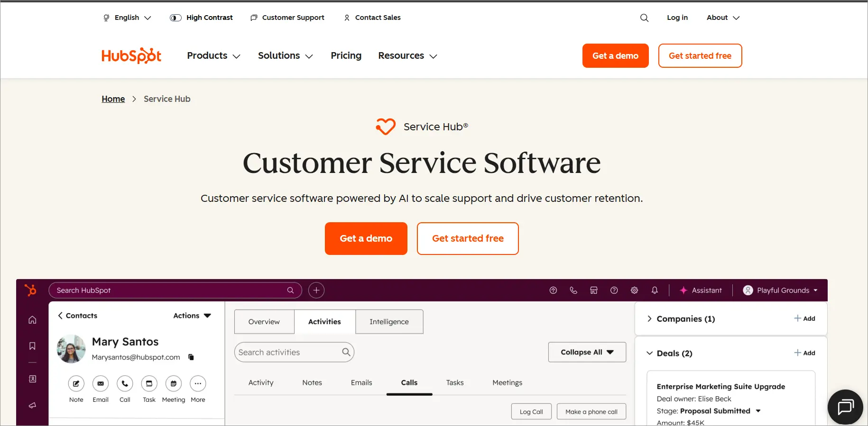Open the notifications bell icon
Image resolution: width=868 pixels, height=426 pixels.
(655, 290)
